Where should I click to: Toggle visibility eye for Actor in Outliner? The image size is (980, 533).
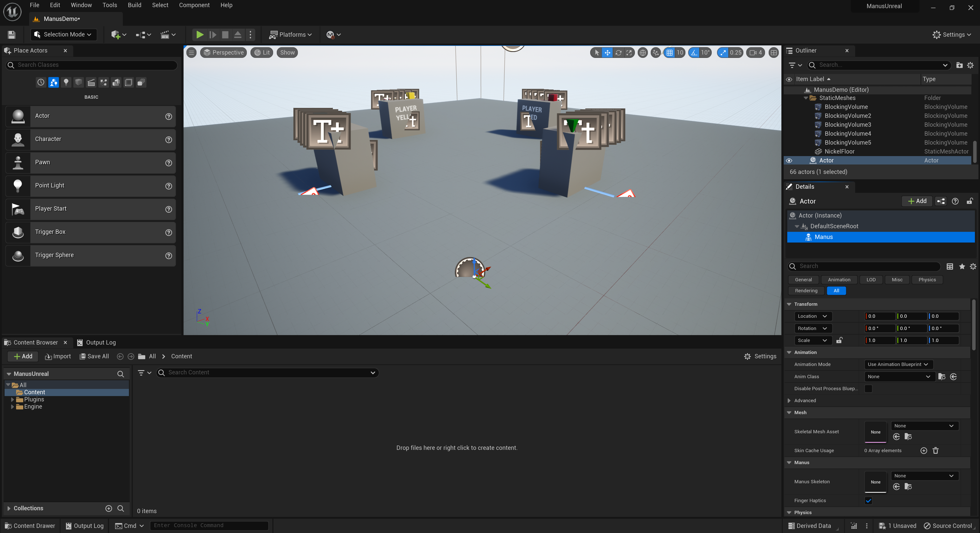(x=789, y=160)
